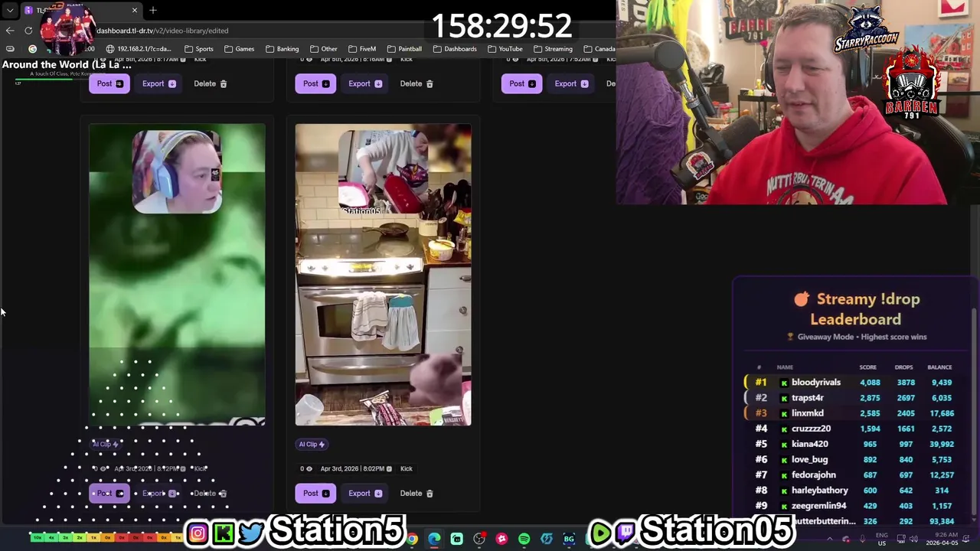Open Microsoft Edge from the taskbar

pyautogui.click(x=434, y=539)
